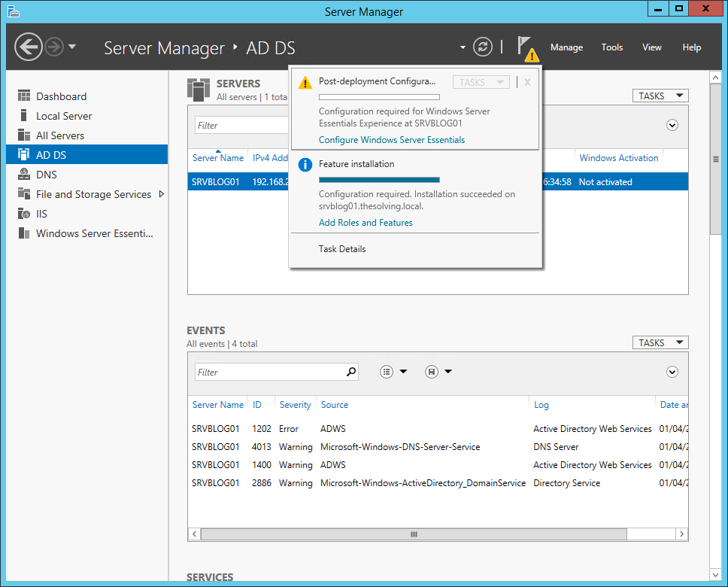Open the Events criteria dropdown arrow
The width and height of the screenshot is (728, 587).
403,371
